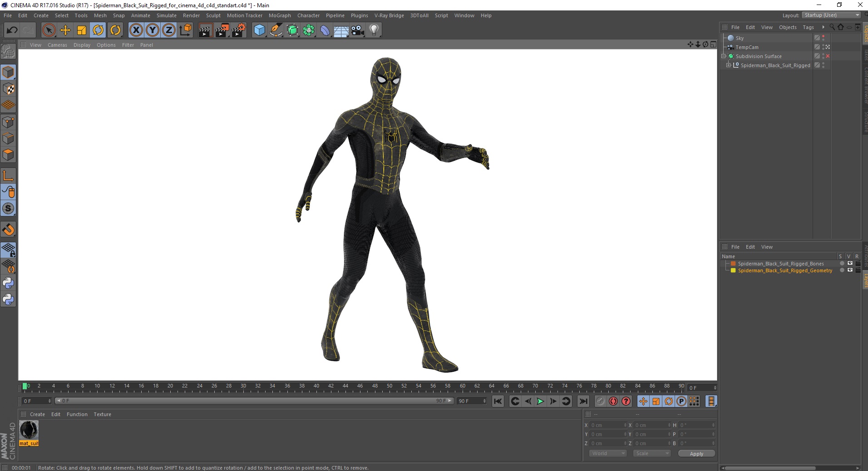The width and height of the screenshot is (868, 471).
Task: Add a Camera object
Action: point(358,30)
